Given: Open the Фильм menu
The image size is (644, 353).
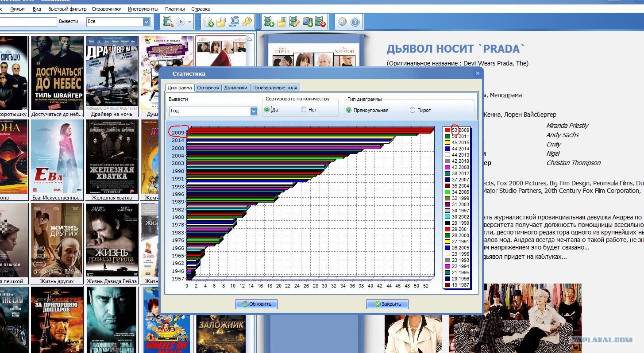Looking at the screenshot, I should click(17, 9).
